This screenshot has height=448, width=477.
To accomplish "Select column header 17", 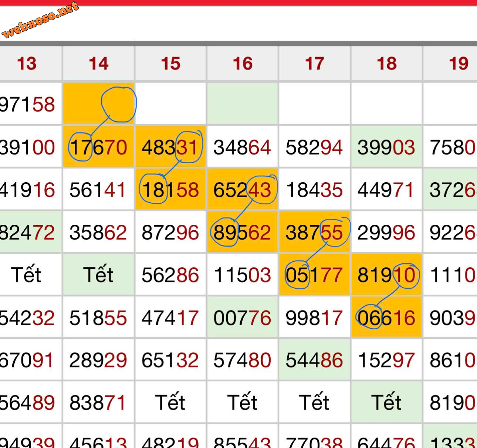I will tap(315, 63).
